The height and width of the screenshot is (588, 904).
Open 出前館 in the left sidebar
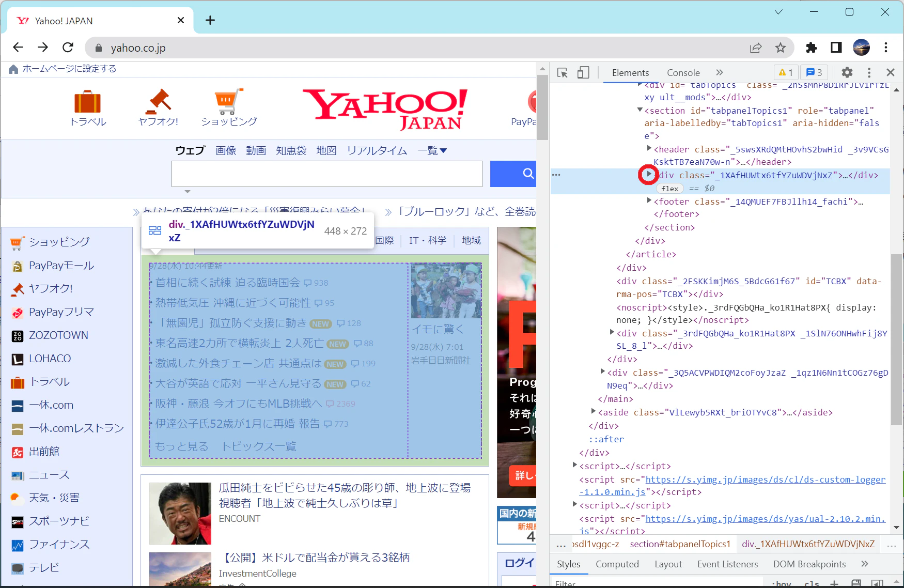coord(44,452)
